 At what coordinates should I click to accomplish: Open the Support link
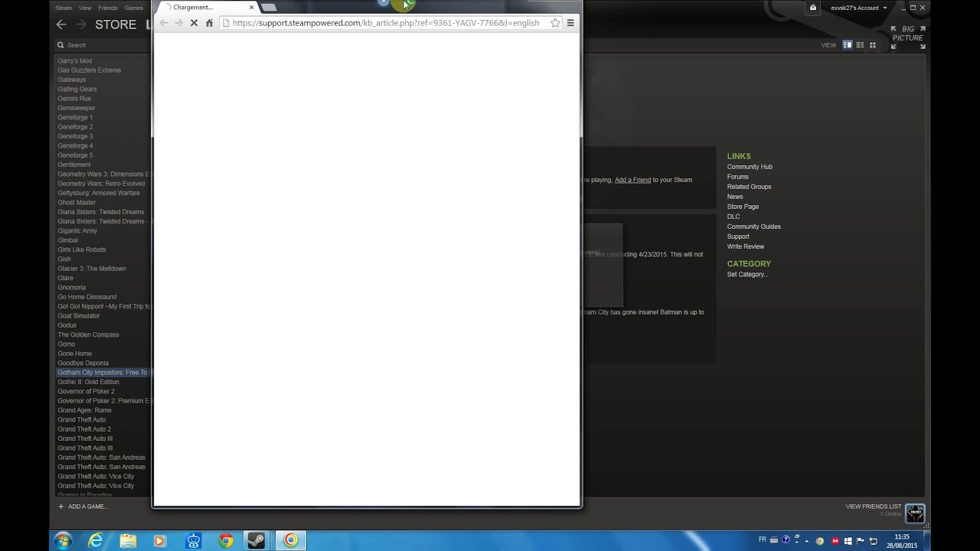pyautogui.click(x=738, y=236)
